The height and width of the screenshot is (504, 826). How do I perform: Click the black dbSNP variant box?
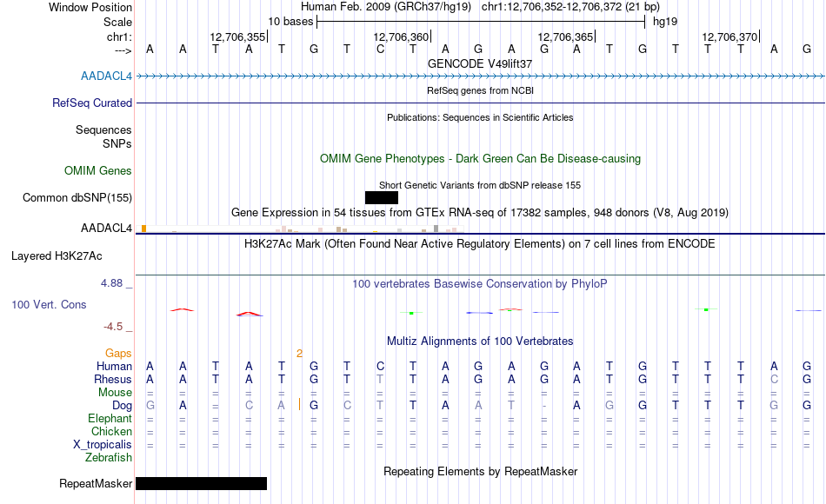click(382, 197)
